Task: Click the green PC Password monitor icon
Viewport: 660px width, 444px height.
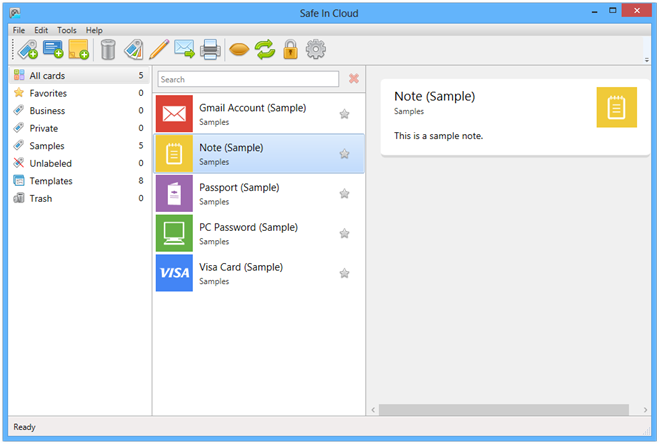Action: click(x=174, y=233)
